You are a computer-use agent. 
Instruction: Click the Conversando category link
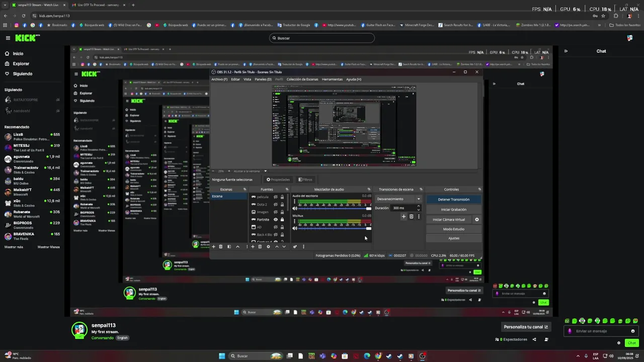click(103, 338)
